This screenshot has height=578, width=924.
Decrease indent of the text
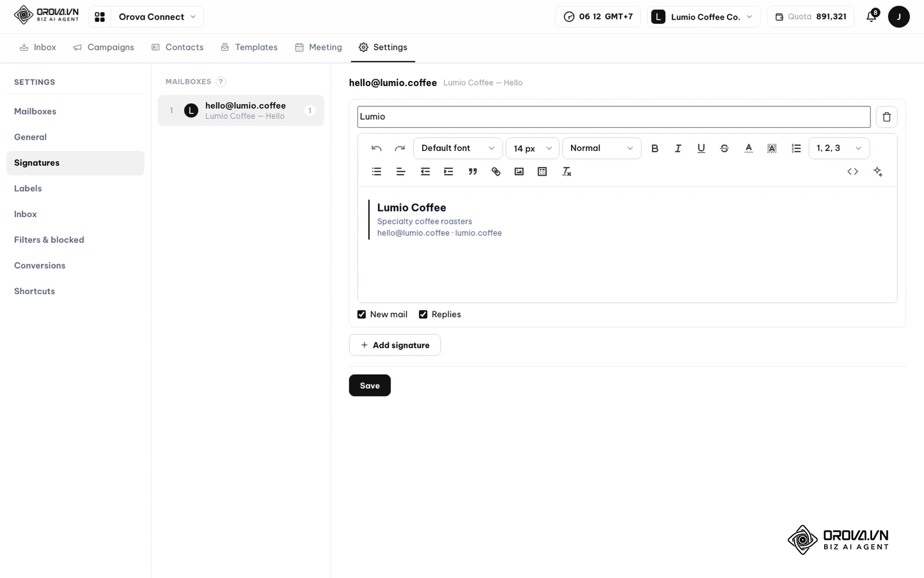click(425, 172)
